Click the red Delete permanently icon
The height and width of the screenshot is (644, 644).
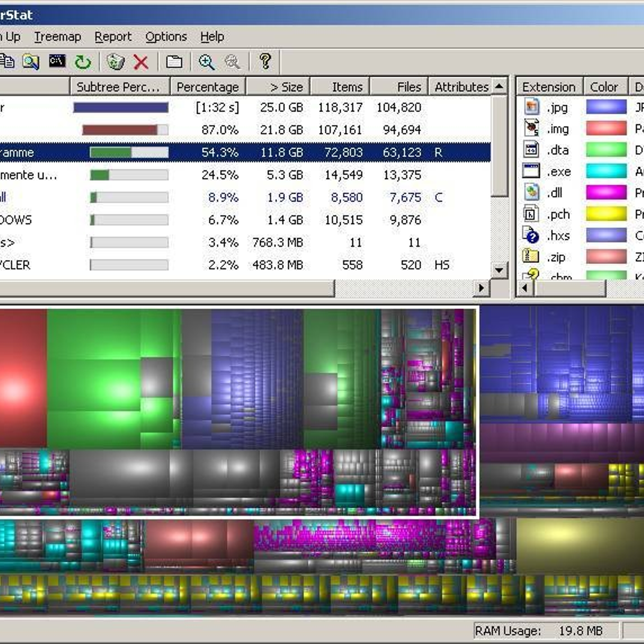pos(140,61)
